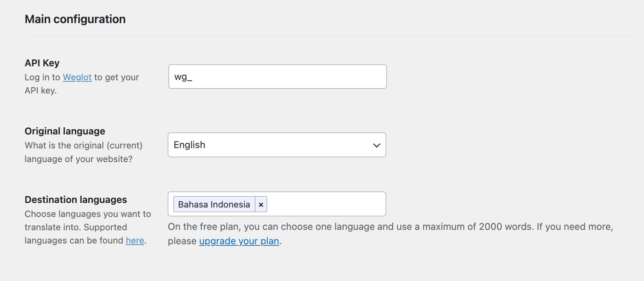Open the language list showing English
The height and width of the screenshot is (281, 644).
[x=277, y=145]
